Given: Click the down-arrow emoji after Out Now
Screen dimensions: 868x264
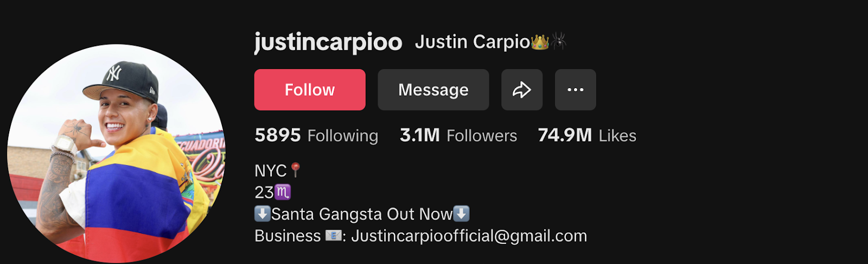Looking at the screenshot, I should click(x=462, y=213).
